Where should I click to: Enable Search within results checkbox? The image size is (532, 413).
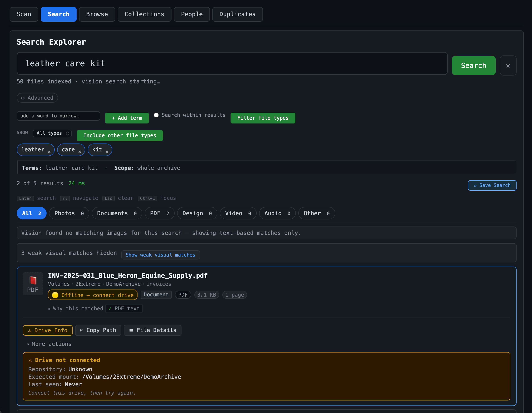tap(156, 115)
